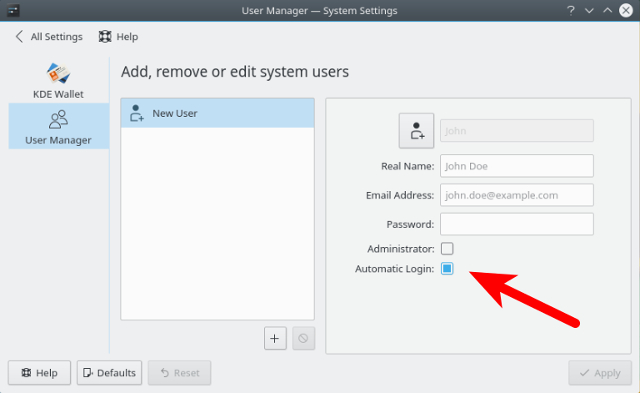Focus the username field showing John
The height and width of the screenshot is (393, 640).
pyautogui.click(x=516, y=131)
